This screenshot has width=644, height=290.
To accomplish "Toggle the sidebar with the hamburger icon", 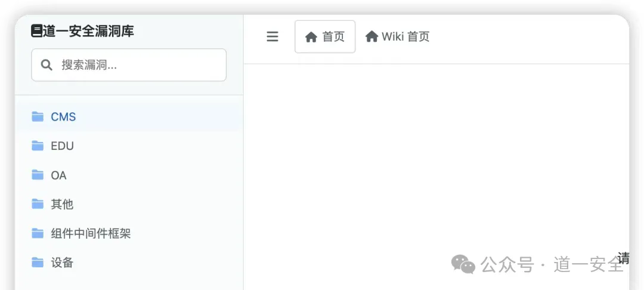I will (x=273, y=36).
